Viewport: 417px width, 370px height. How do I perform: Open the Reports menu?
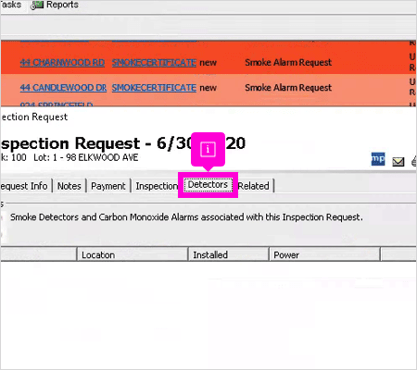55,5
